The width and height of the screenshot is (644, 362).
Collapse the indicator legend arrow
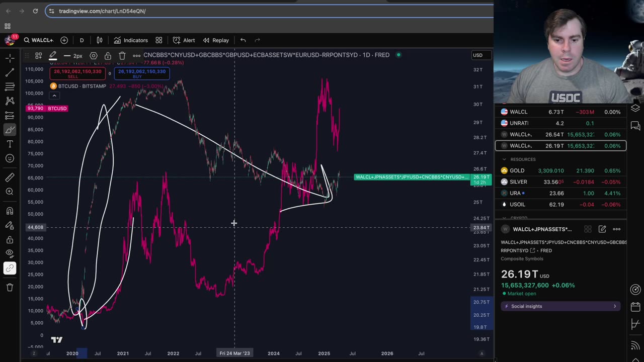coord(54,96)
